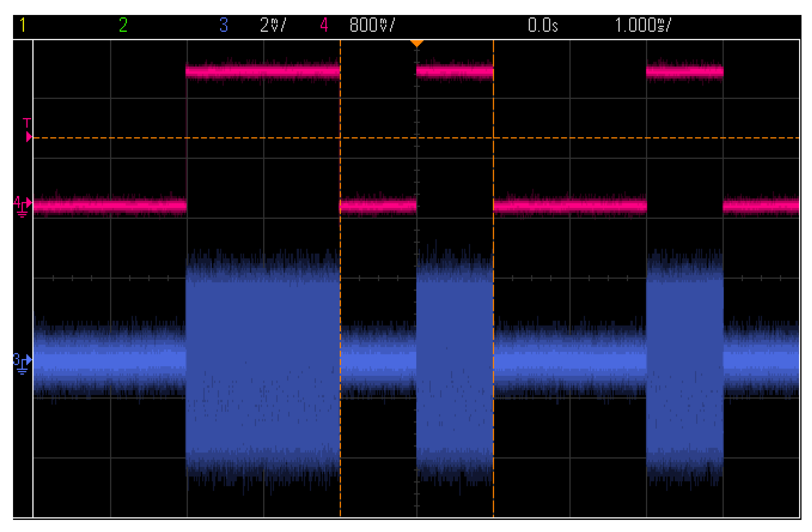Select the magenta channel 4 indicator

coord(324,25)
